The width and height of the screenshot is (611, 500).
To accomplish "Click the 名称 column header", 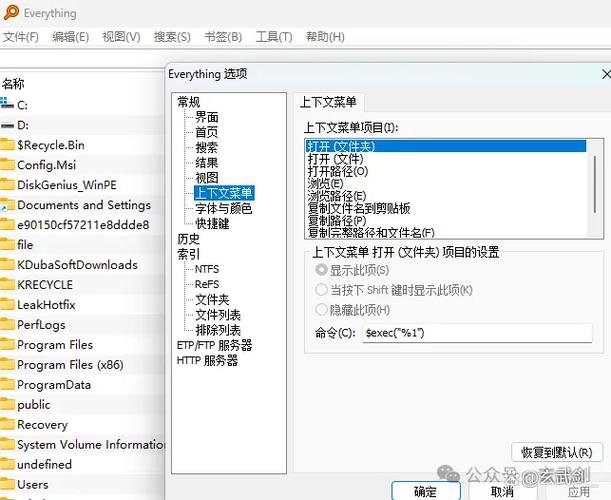I will (13, 83).
